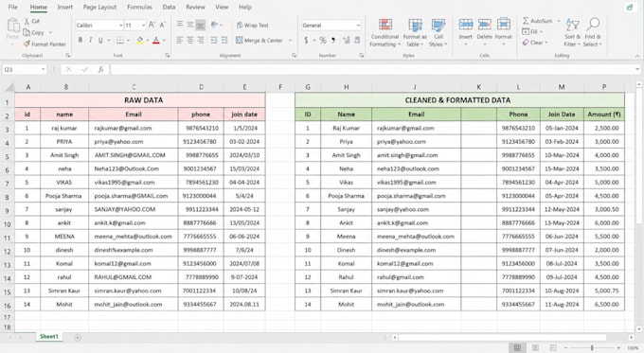Click the zoom slider handle
This screenshot has height=353, width=644.
[592, 347]
